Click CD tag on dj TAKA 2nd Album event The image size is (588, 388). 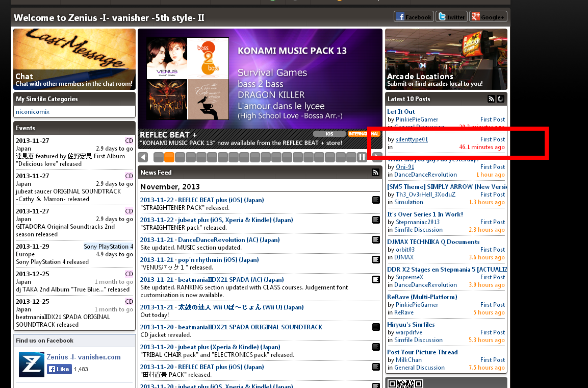point(129,274)
